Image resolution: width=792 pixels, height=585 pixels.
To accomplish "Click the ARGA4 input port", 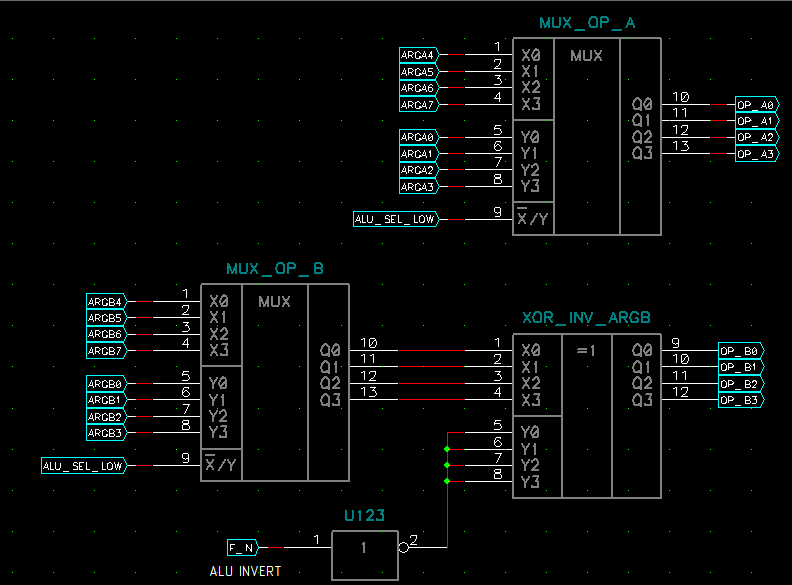I will coord(418,55).
